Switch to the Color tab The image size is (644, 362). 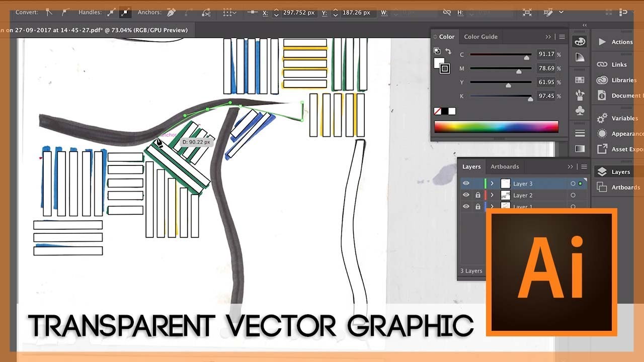446,37
